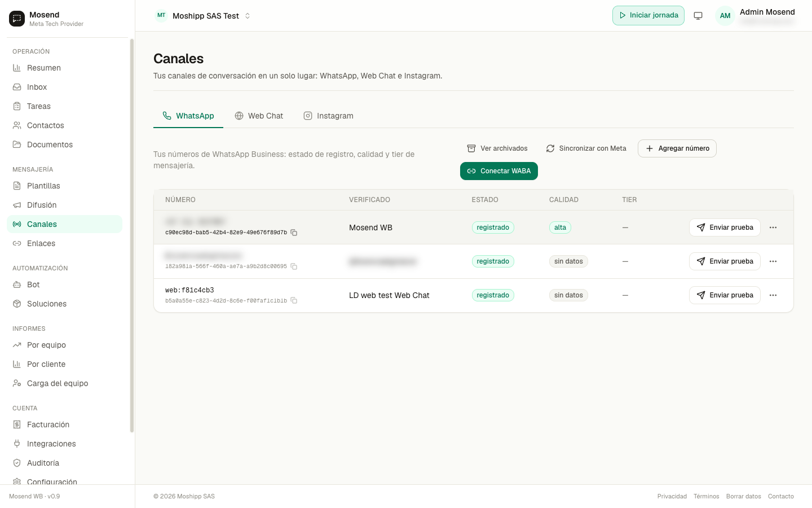Open Auditoría page
This screenshot has height=508, width=812.
[64, 463]
